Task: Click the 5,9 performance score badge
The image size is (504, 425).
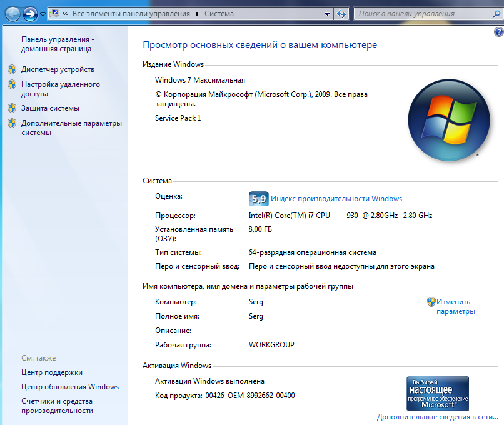Action: (258, 199)
